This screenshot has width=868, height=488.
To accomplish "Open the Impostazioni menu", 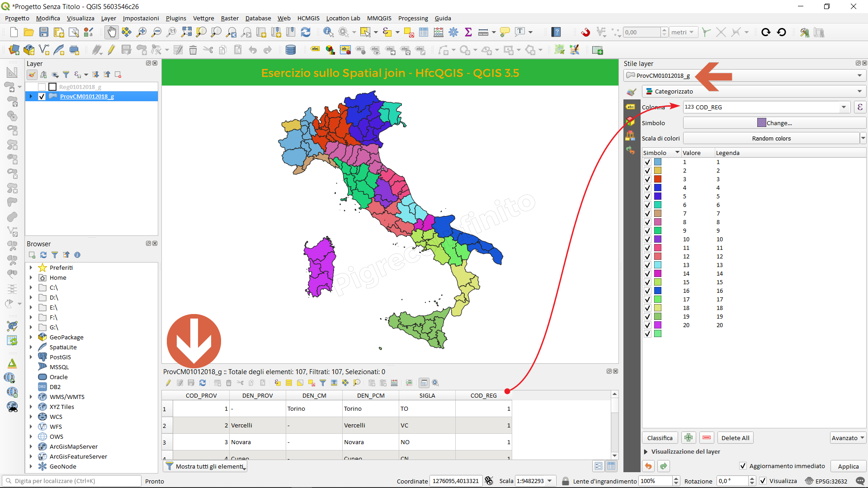I will [x=141, y=18].
